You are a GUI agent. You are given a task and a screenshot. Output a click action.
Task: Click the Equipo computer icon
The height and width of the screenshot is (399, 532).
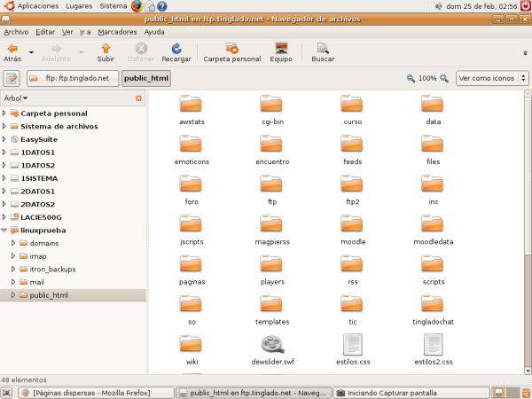point(281,52)
